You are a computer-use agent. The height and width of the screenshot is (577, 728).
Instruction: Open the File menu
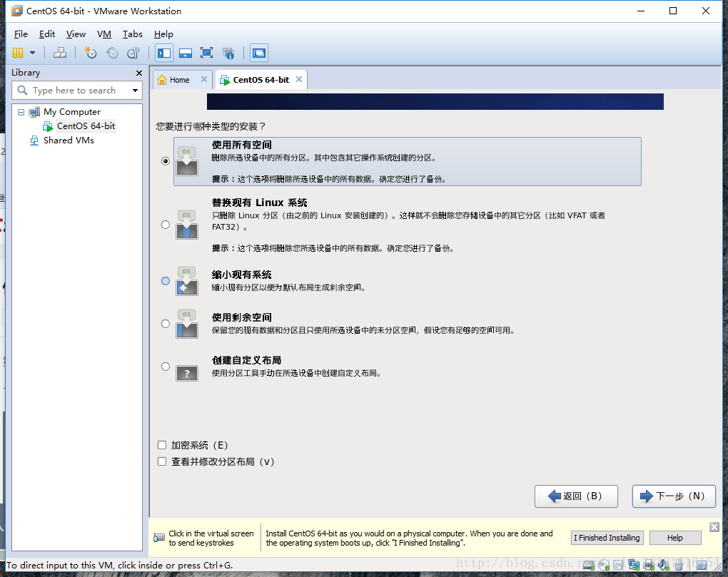pyautogui.click(x=21, y=34)
